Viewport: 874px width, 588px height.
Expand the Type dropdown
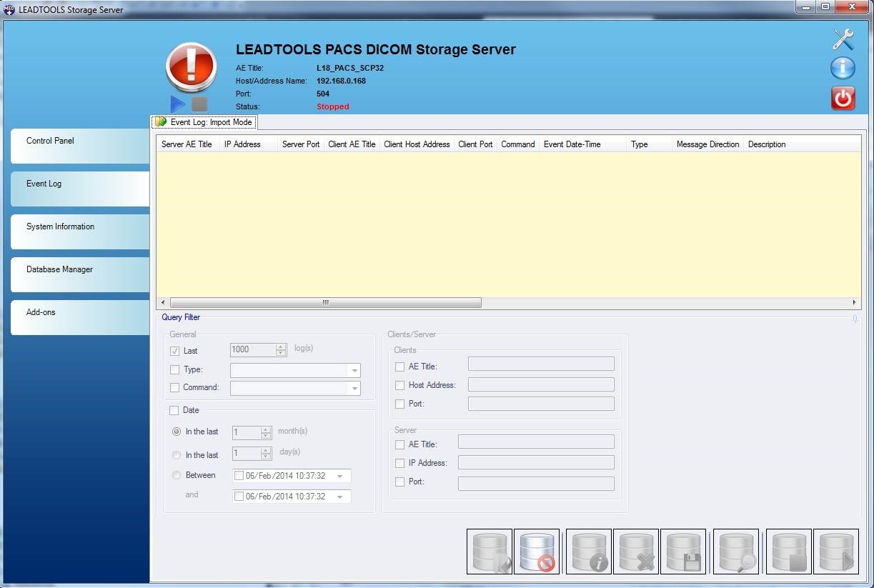(354, 370)
